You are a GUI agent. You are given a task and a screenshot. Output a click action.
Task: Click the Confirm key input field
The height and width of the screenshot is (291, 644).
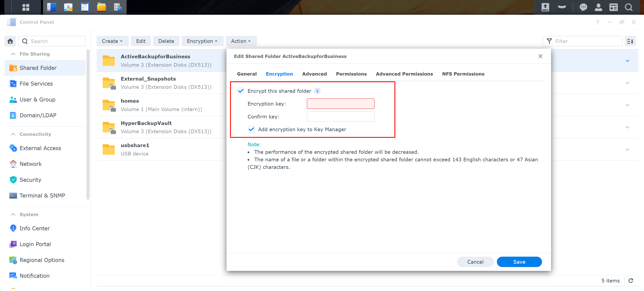[341, 117]
